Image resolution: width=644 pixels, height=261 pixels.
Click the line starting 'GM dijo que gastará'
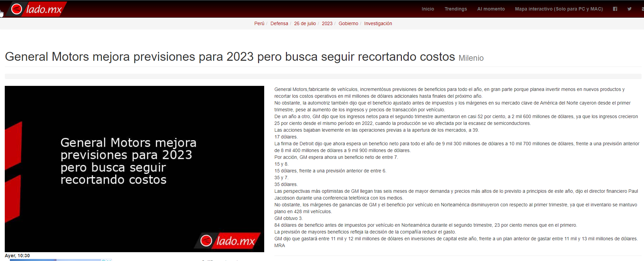456,239
